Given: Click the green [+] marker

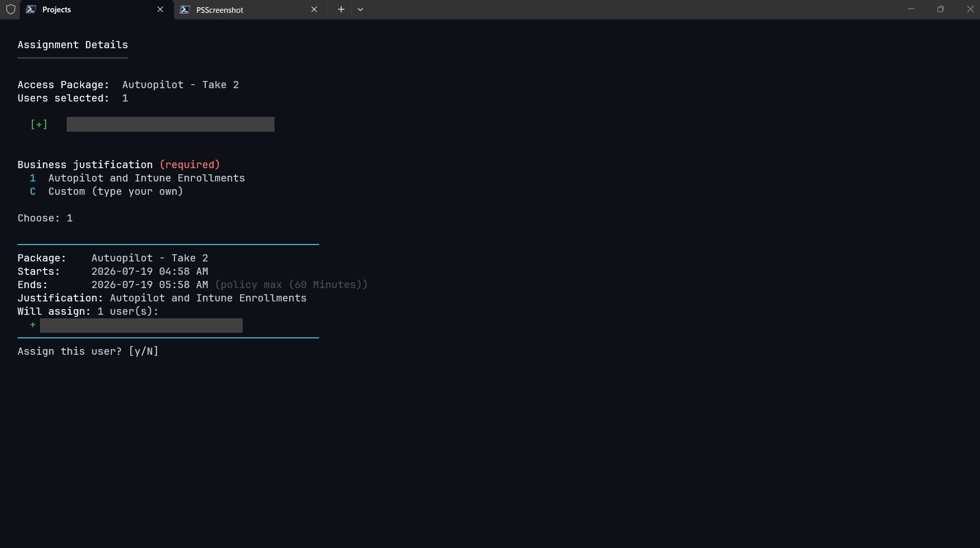Looking at the screenshot, I should pos(39,125).
